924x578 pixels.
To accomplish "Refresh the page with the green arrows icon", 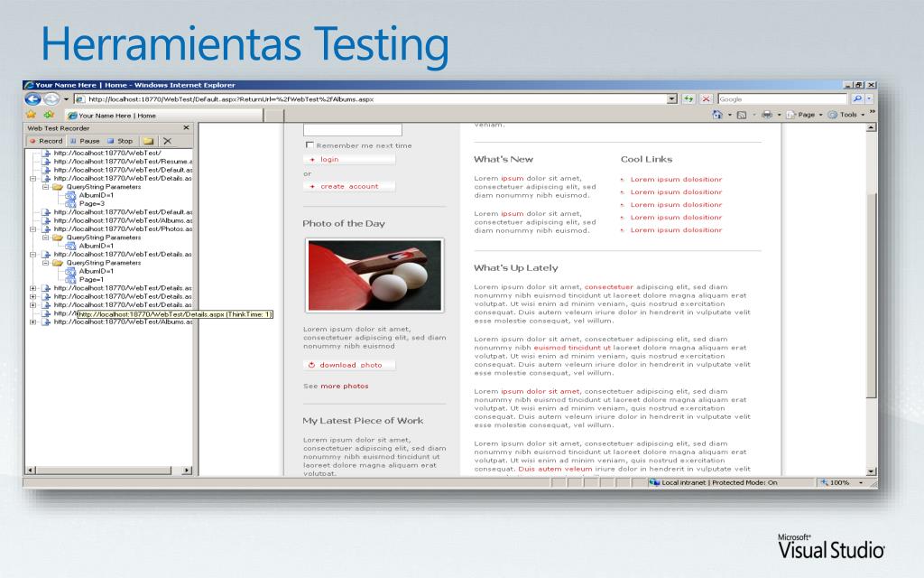I will click(688, 99).
